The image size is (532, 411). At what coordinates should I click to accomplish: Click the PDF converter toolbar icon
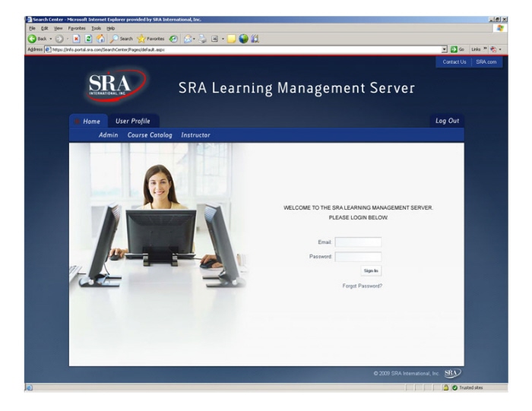pos(493,49)
